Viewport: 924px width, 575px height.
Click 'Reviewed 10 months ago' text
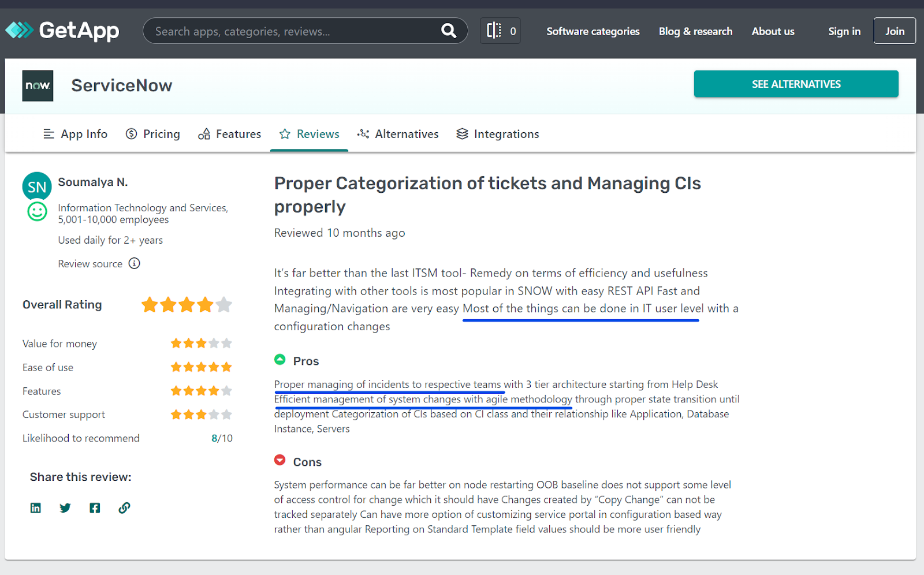pyautogui.click(x=340, y=233)
